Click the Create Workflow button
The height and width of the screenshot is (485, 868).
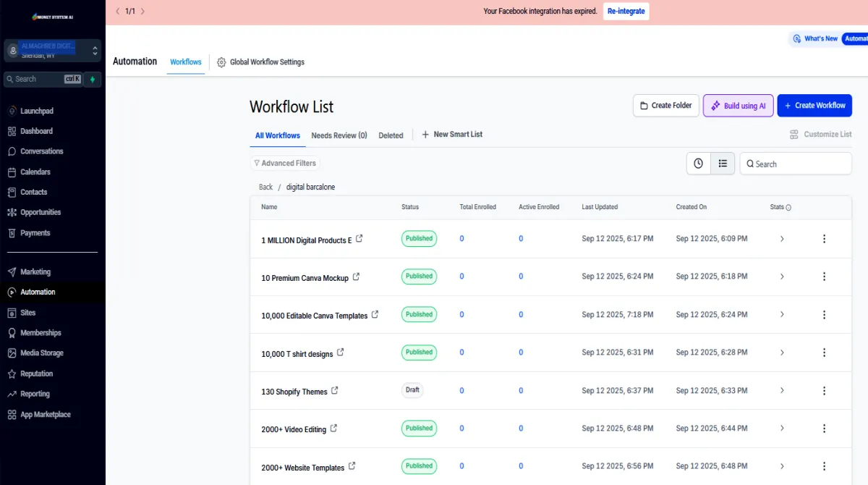click(x=814, y=106)
